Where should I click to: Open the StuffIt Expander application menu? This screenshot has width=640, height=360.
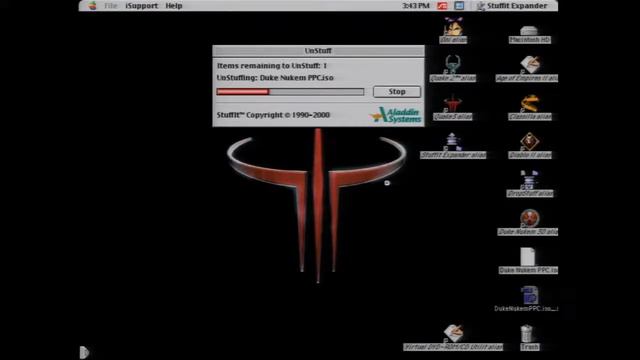(x=512, y=6)
